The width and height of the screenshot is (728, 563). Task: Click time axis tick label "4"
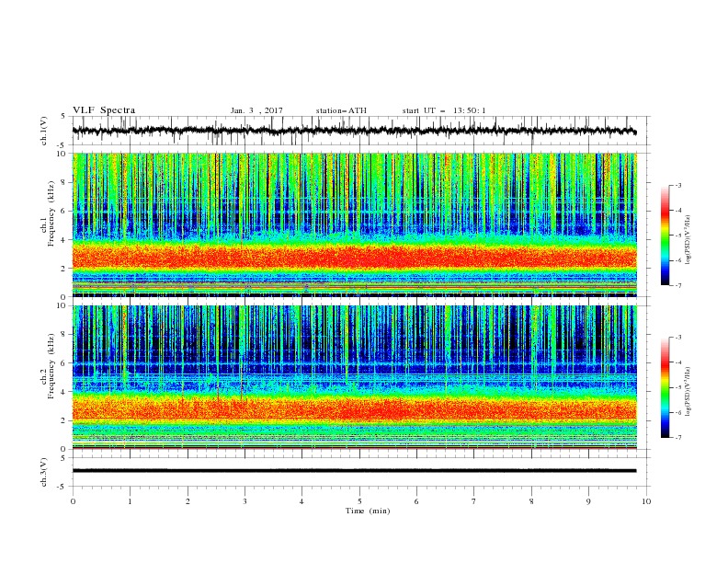coord(301,501)
